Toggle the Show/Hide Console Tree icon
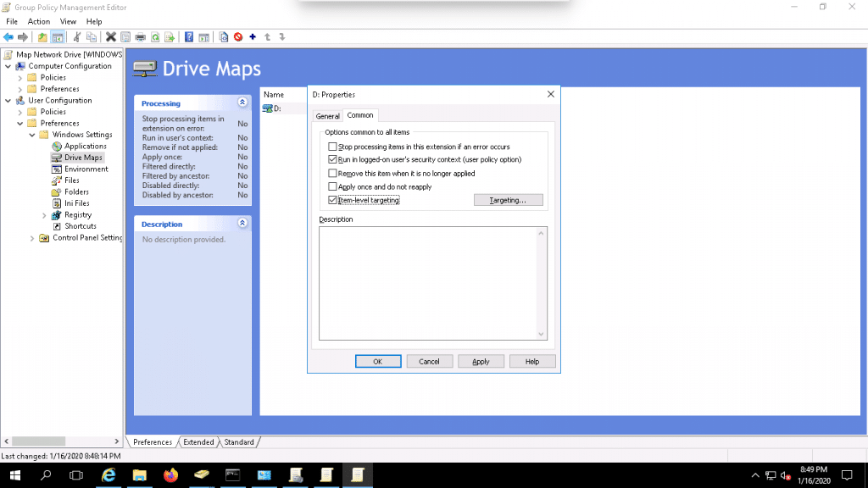Image resolution: width=868 pixels, height=488 pixels. [58, 37]
